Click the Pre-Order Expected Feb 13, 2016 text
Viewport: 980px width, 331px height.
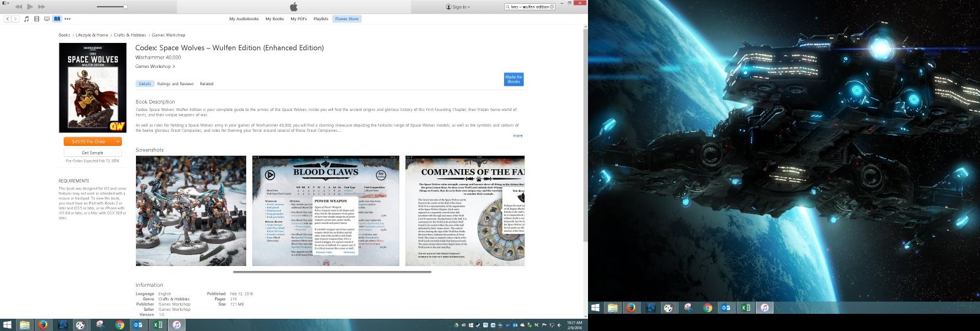click(x=92, y=161)
